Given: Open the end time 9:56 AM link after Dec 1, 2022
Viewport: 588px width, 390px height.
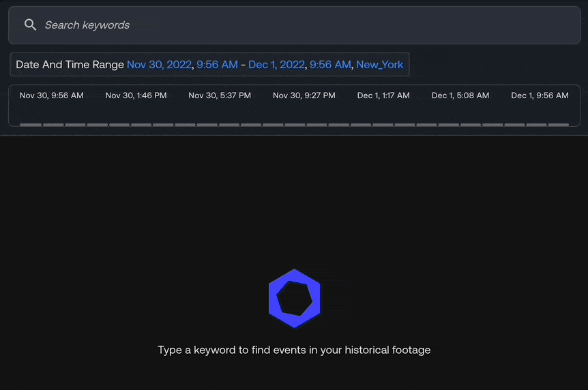Looking at the screenshot, I should click(330, 65).
